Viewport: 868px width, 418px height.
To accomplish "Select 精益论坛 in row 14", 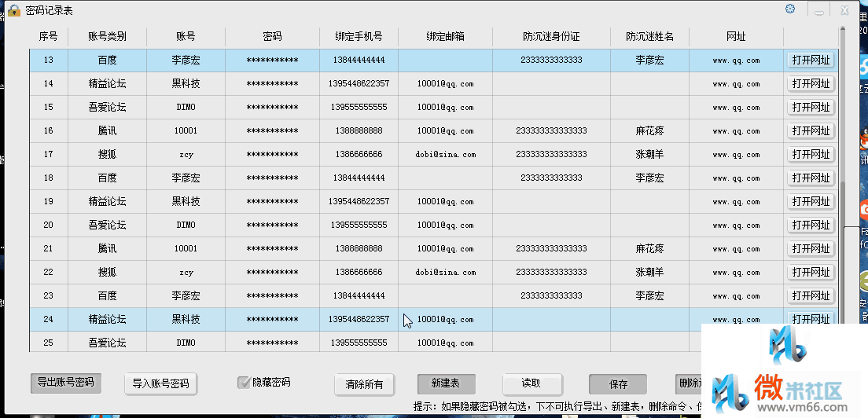I will pyautogui.click(x=108, y=84).
